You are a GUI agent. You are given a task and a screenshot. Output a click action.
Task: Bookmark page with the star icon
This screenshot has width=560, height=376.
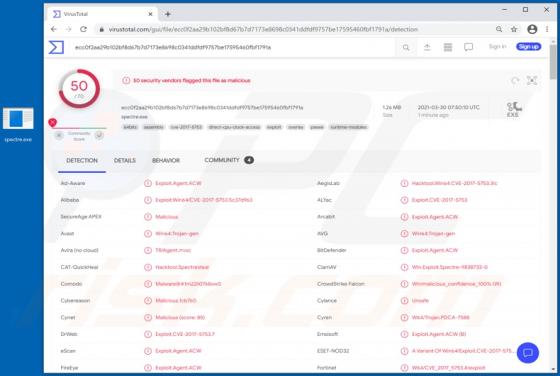(514, 29)
